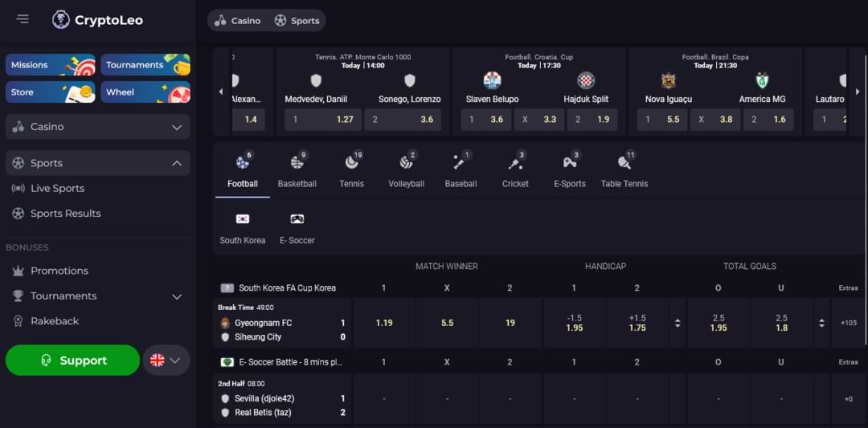Select the Basketball sport tab
The image size is (868, 428).
click(x=297, y=169)
